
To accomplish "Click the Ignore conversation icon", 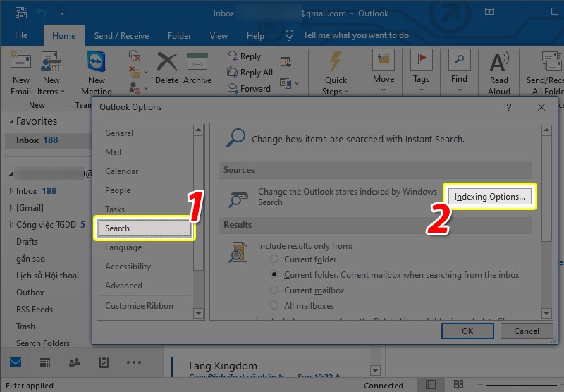I will coord(134,56).
